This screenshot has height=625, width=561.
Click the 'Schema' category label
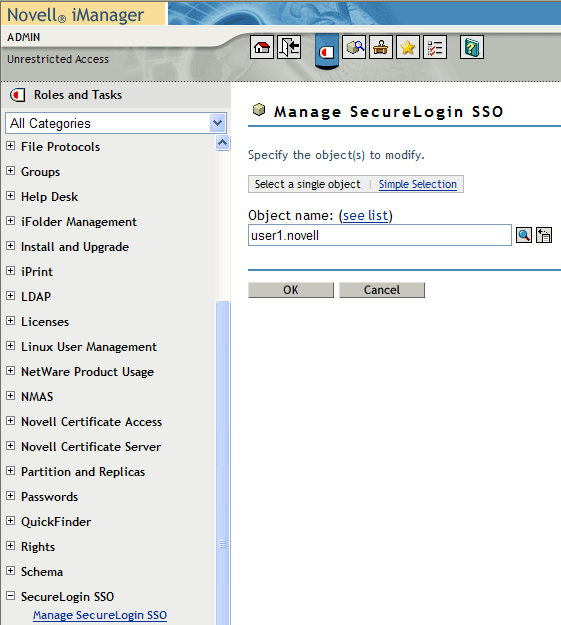pyautogui.click(x=42, y=572)
